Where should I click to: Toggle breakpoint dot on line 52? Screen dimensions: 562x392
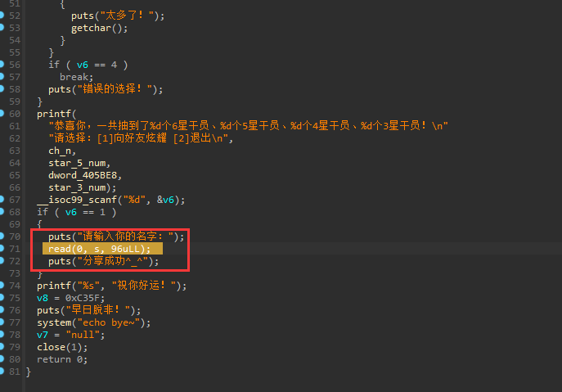click(2, 15)
